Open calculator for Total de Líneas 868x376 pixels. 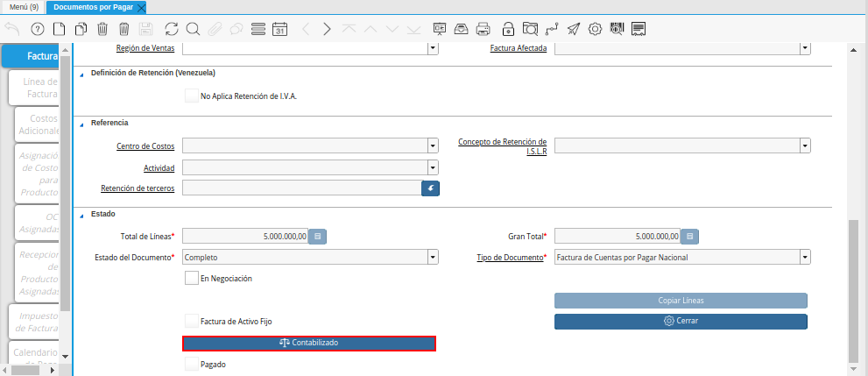coord(317,237)
